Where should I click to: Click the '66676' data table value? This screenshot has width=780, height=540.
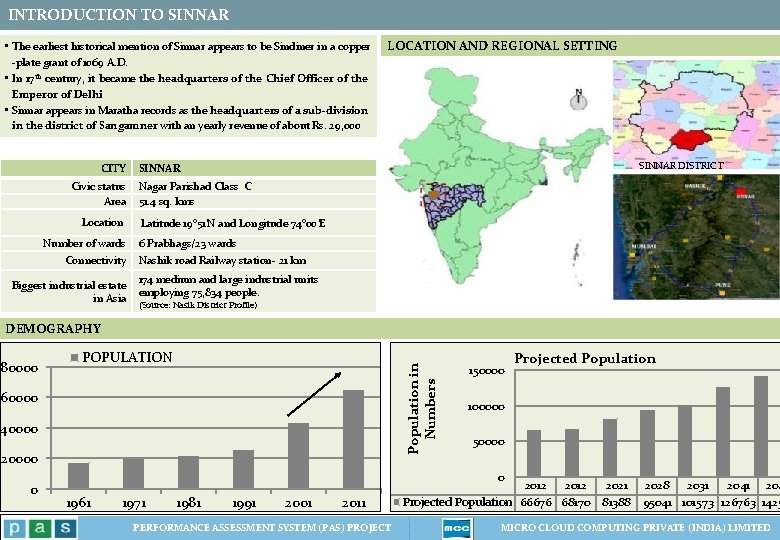point(536,503)
